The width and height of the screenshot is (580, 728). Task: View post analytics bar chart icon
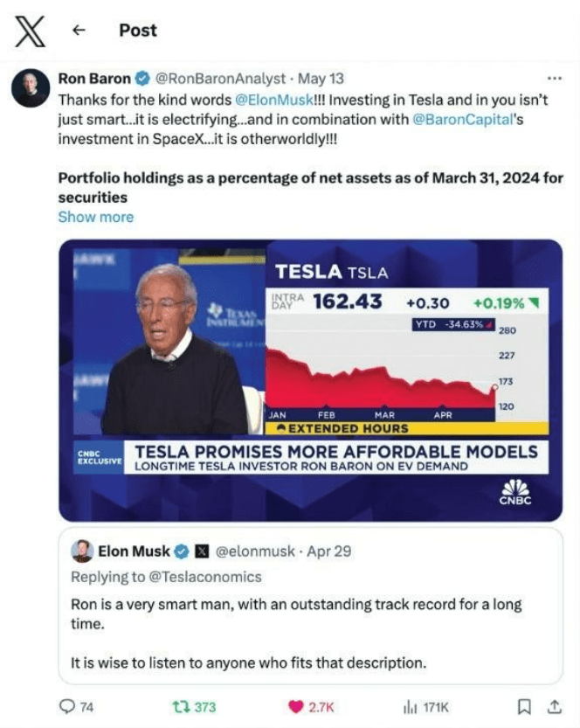[406, 706]
